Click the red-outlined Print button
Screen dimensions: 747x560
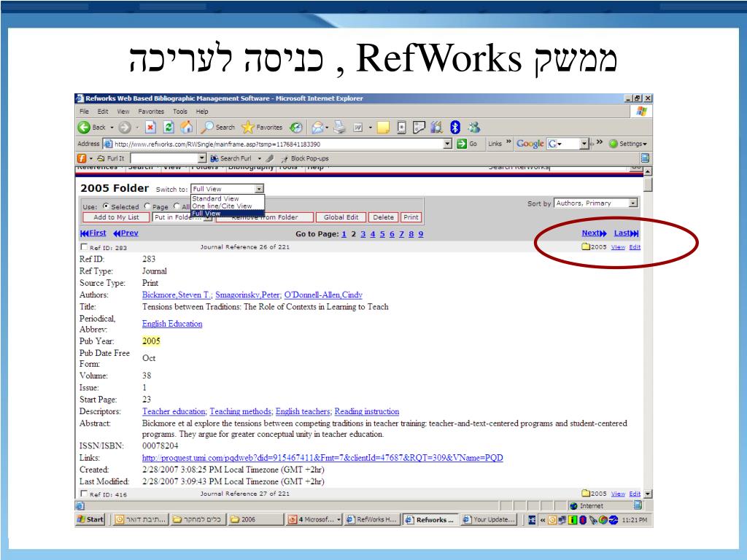coord(411,217)
